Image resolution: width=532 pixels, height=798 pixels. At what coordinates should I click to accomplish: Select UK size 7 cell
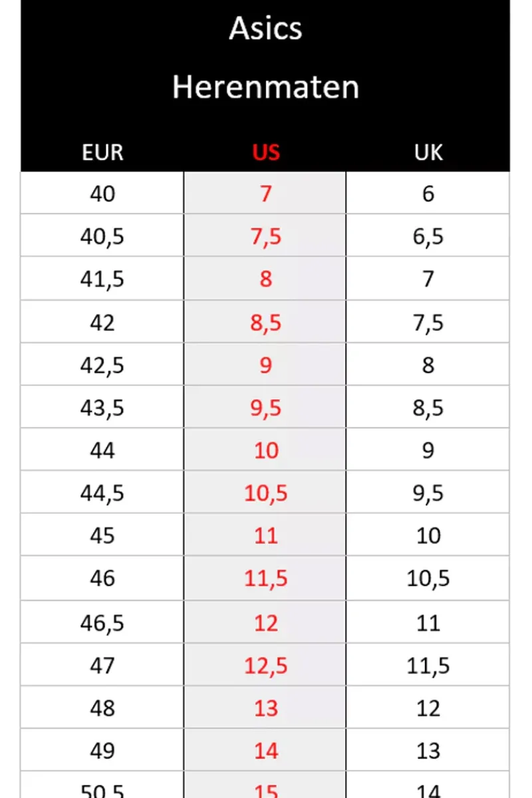pyautogui.click(x=428, y=279)
